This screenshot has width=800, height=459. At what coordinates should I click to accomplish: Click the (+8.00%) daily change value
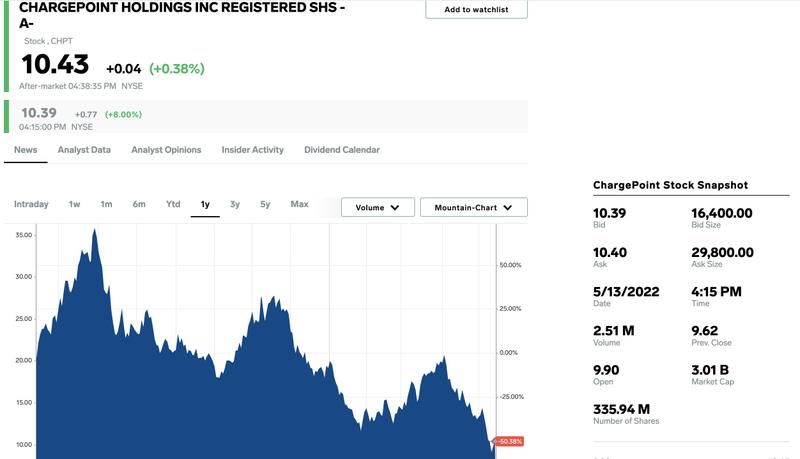(123, 114)
